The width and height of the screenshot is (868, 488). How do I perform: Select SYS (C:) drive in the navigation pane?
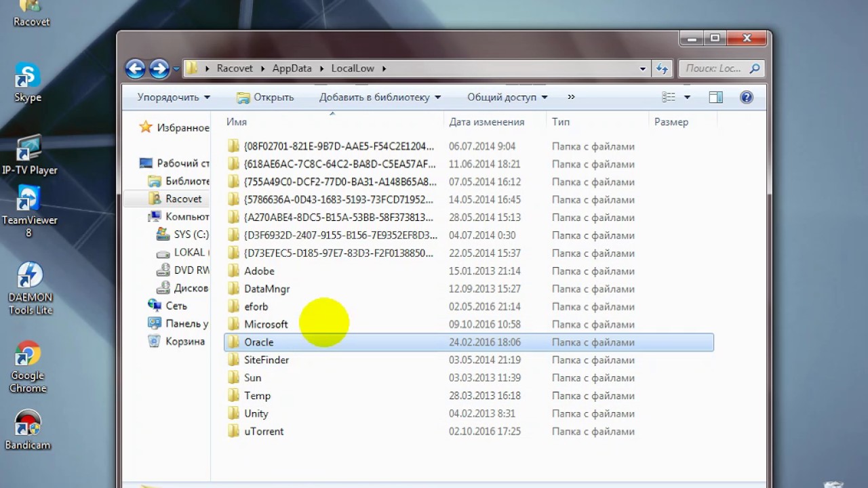(x=183, y=235)
